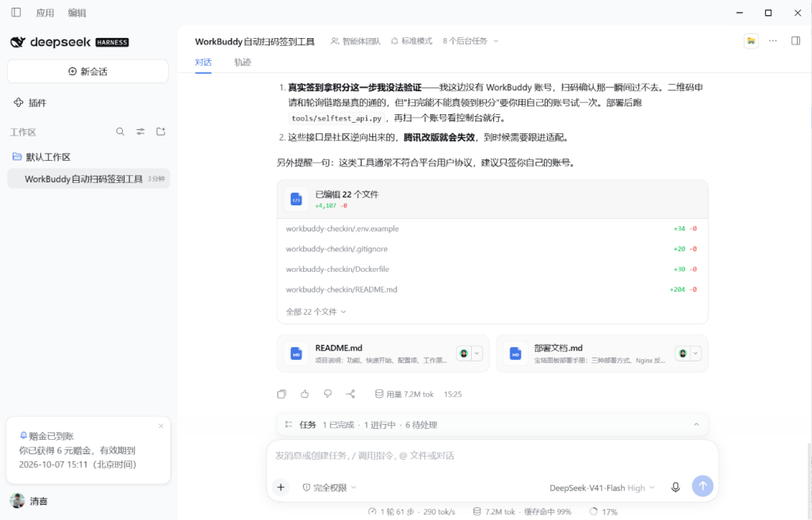Toggle the left sidebar panel icon

click(x=16, y=13)
